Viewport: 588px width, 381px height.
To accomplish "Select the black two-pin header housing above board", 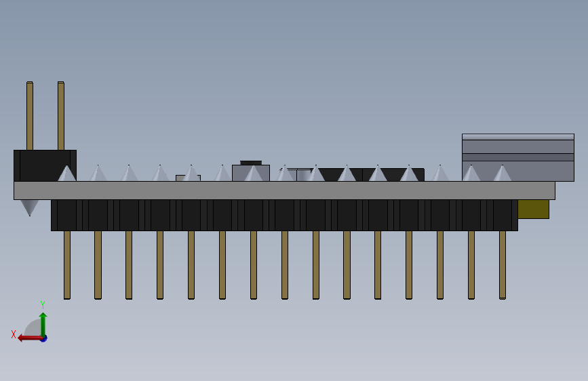I will tap(45, 165).
